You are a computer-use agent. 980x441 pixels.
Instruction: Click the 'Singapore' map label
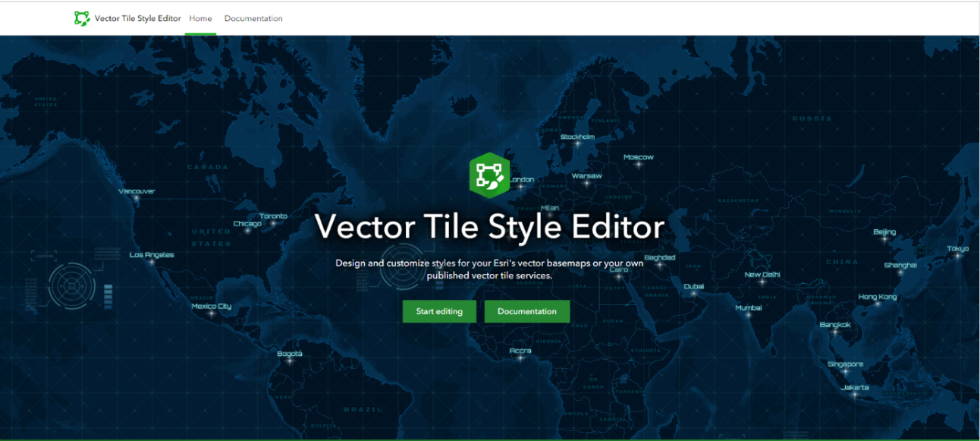point(846,364)
